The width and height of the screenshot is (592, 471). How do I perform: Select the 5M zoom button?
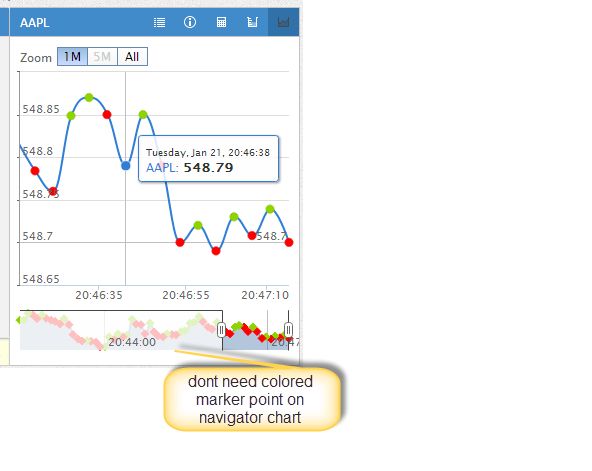102,57
